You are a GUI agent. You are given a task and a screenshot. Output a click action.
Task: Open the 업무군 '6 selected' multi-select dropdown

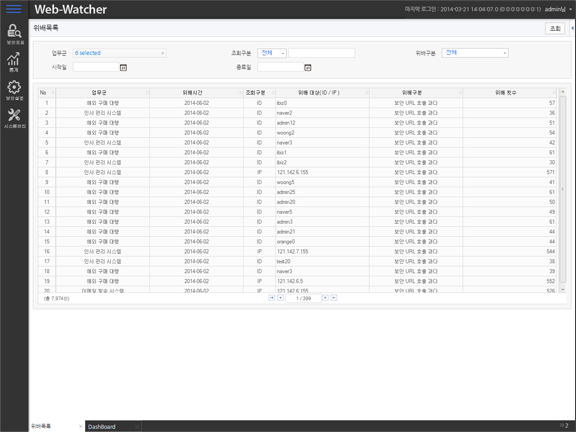coord(119,53)
